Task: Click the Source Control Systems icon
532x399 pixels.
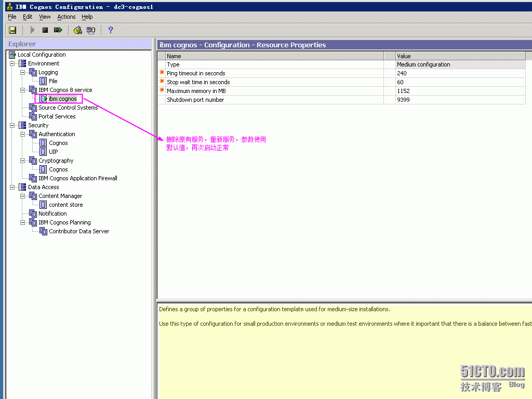Action: [x=33, y=108]
